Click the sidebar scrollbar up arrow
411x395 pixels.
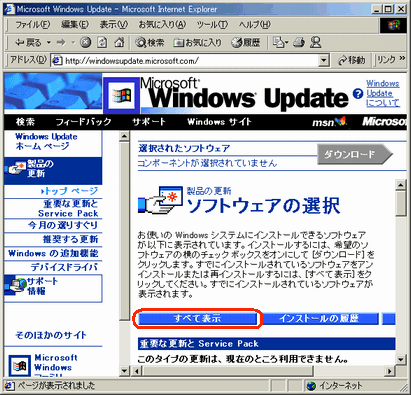124,136
